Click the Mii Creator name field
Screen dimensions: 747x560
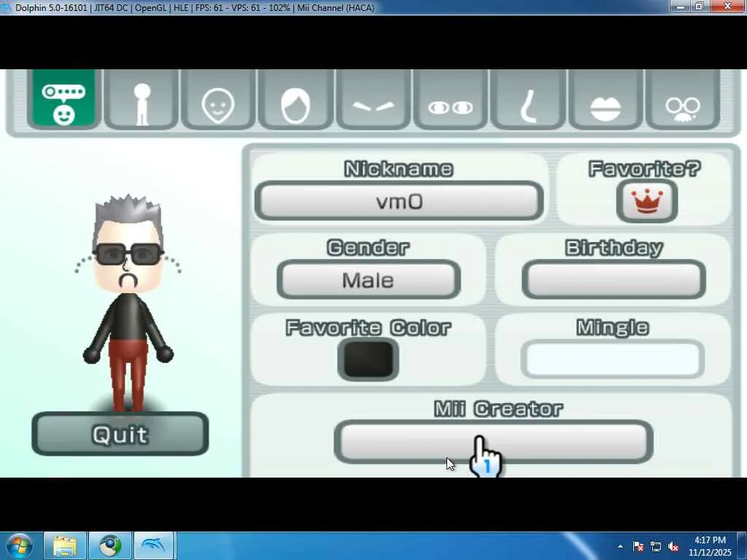pyautogui.click(x=494, y=442)
